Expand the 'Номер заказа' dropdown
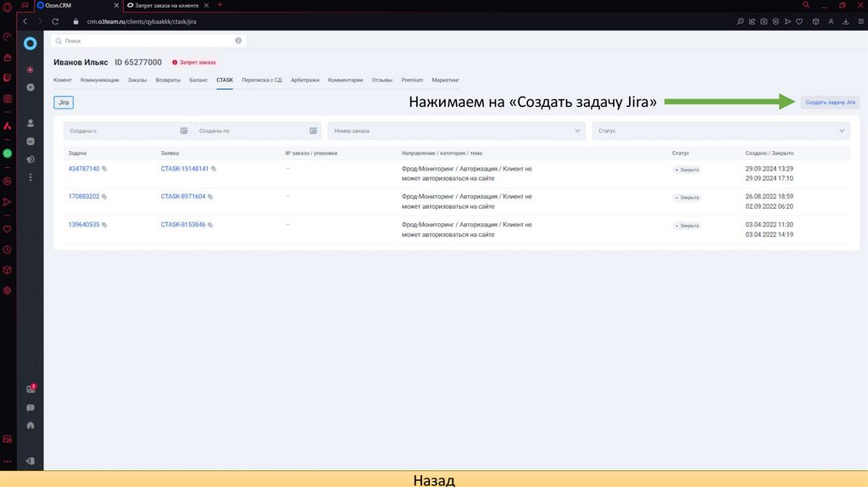The height and width of the screenshot is (487, 868). tap(578, 131)
